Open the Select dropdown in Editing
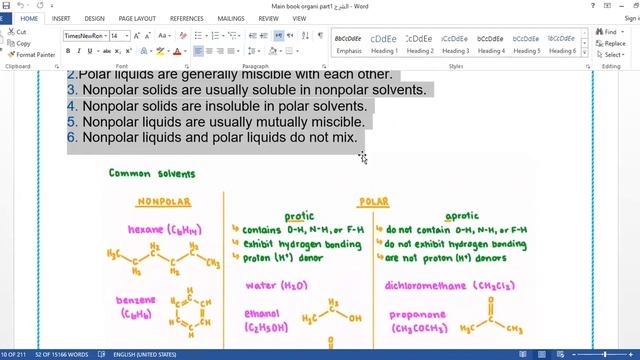This screenshot has height=360, width=640. coord(611,55)
